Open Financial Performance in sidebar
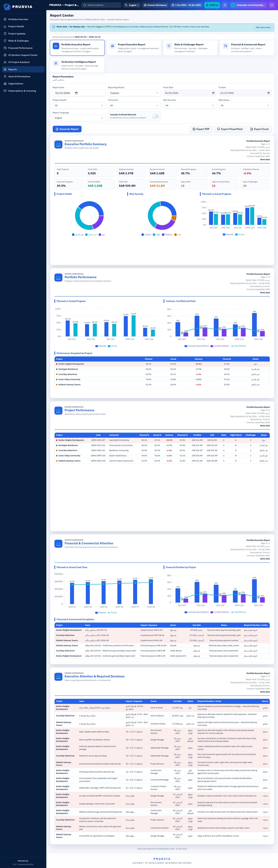This screenshot has width=278, height=868. [x=23, y=48]
